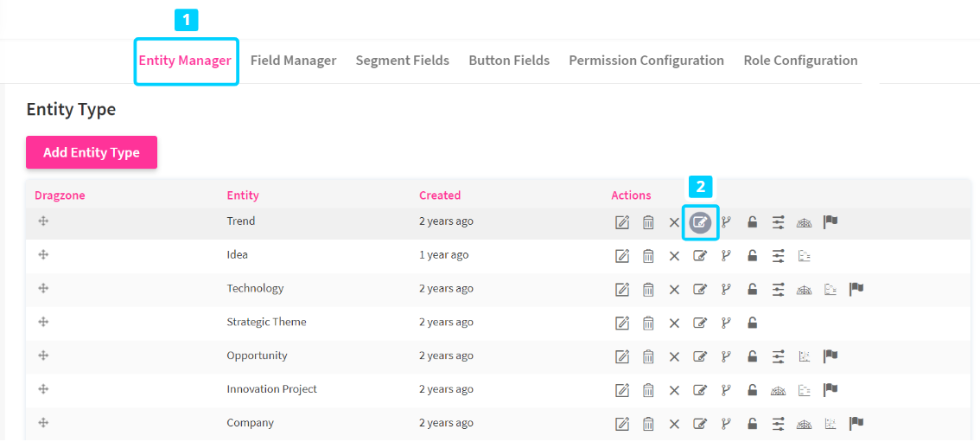The image size is (980, 442).
Task: Switch to the Field Manager tab
Action: (x=293, y=61)
